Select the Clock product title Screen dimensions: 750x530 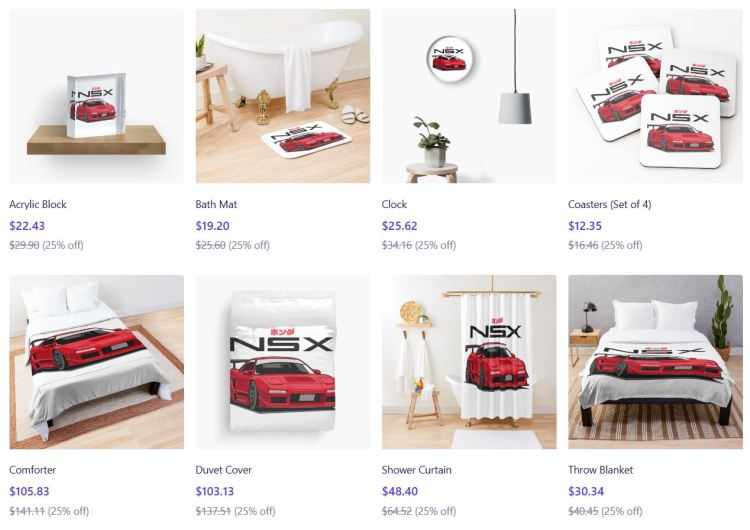[x=394, y=204]
